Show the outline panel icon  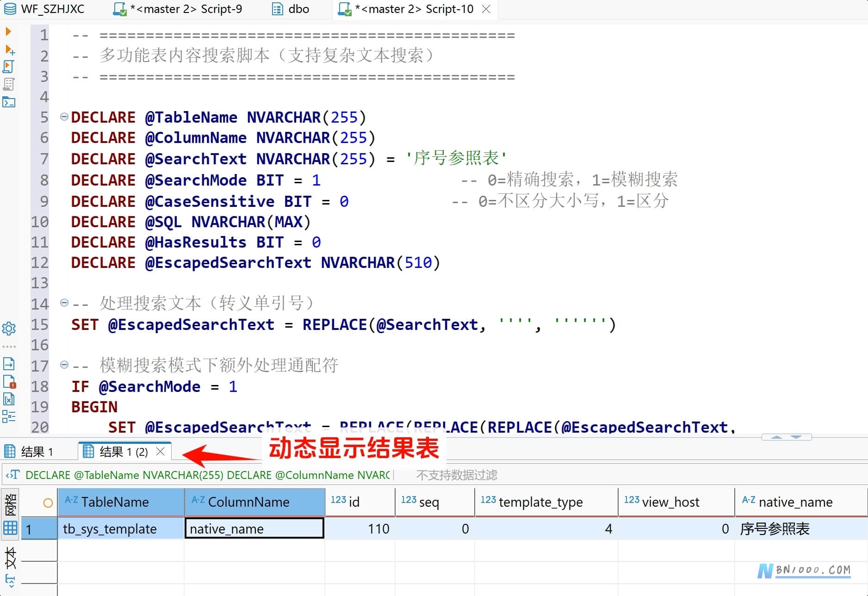pos(9,416)
